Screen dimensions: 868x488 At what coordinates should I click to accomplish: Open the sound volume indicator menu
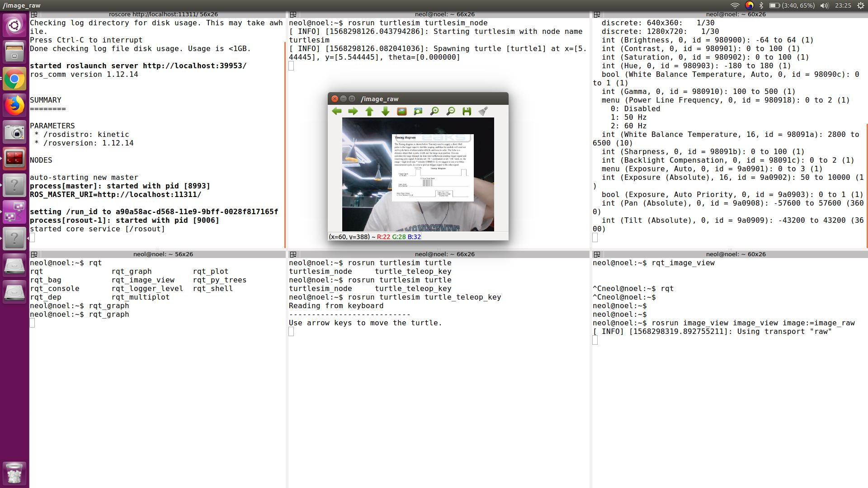click(824, 5)
